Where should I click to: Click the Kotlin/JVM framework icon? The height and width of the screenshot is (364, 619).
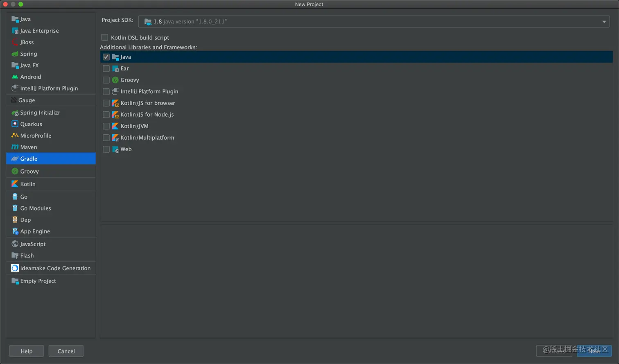(115, 126)
